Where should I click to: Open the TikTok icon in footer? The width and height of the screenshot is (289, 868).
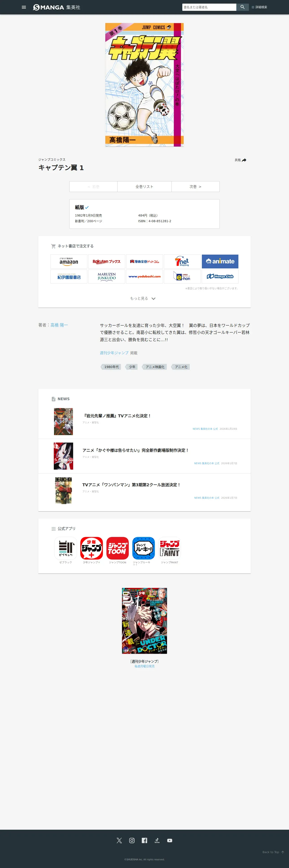click(x=157, y=840)
